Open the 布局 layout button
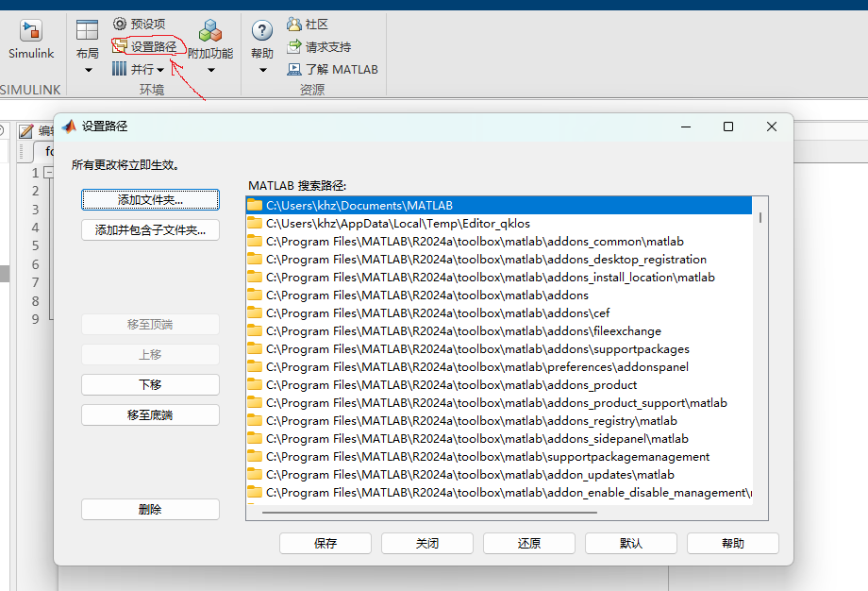This screenshot has height=591, width=868. point(88,39)
